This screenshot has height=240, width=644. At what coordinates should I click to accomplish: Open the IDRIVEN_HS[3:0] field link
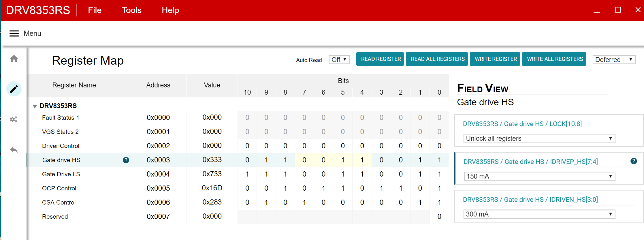(530, 199)
